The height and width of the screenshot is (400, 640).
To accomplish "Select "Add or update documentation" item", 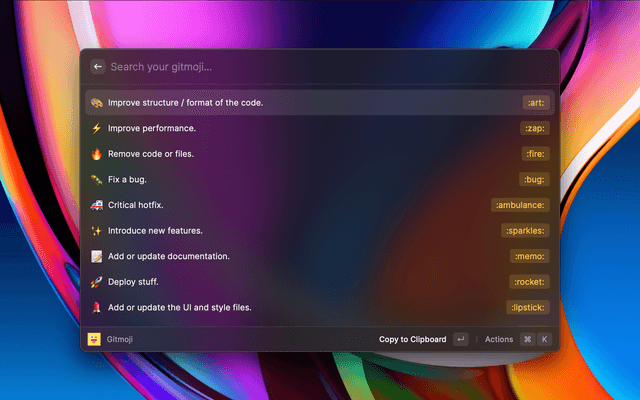I will 169,256.
